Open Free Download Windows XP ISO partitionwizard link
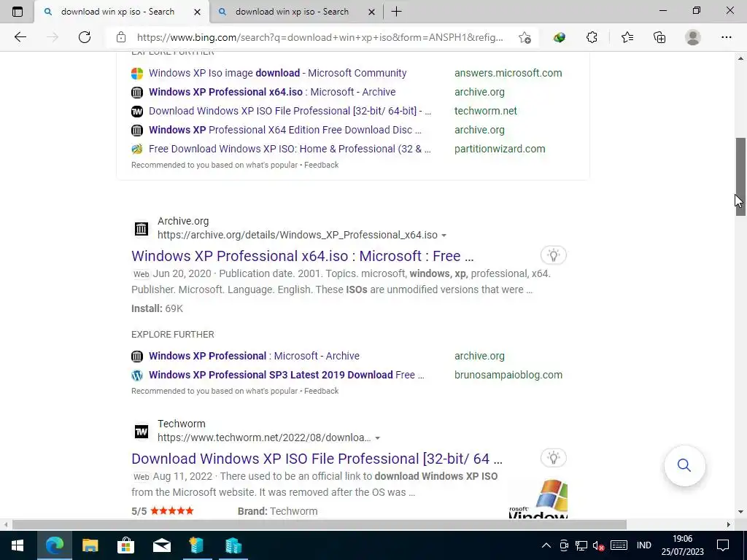Viewport: 747px width, 560px height. coord(290,149)
